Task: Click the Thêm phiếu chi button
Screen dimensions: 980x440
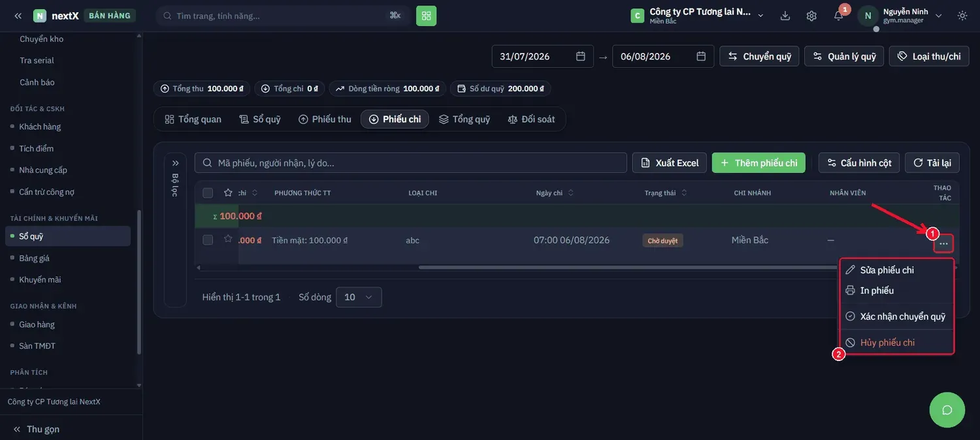Action: 759,163
